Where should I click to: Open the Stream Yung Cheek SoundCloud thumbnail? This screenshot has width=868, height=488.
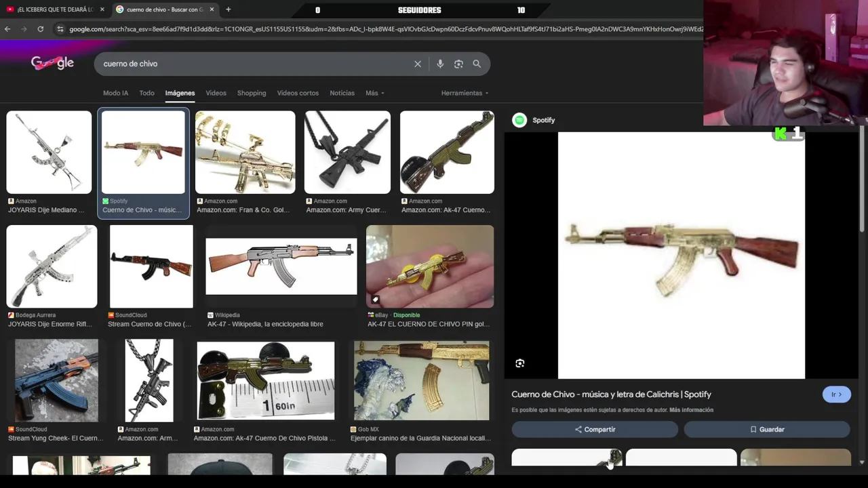56,380
